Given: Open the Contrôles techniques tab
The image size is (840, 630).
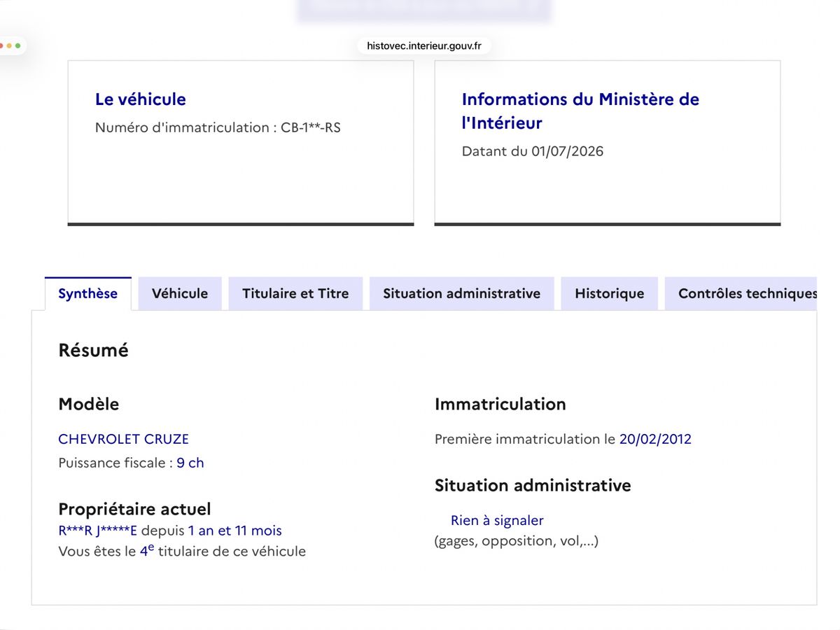Looking at the screenshot, I should tap(741, 293).
